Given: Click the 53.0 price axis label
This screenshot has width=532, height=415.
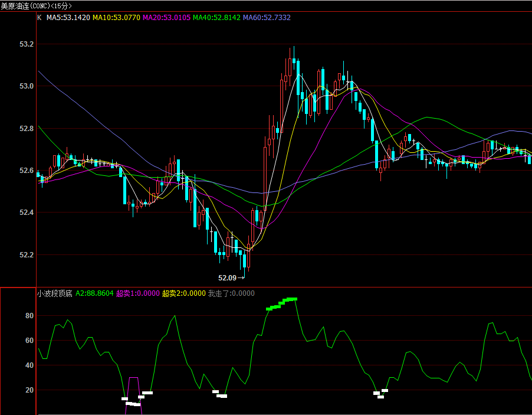Looking at the screenshot, I should click(x=27, y=86).
